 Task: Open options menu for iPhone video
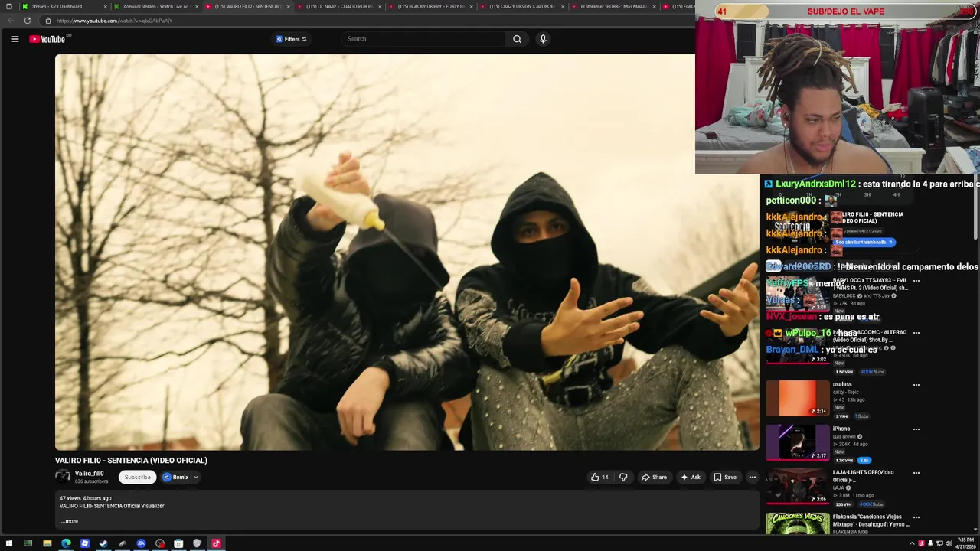coord(916,429)
